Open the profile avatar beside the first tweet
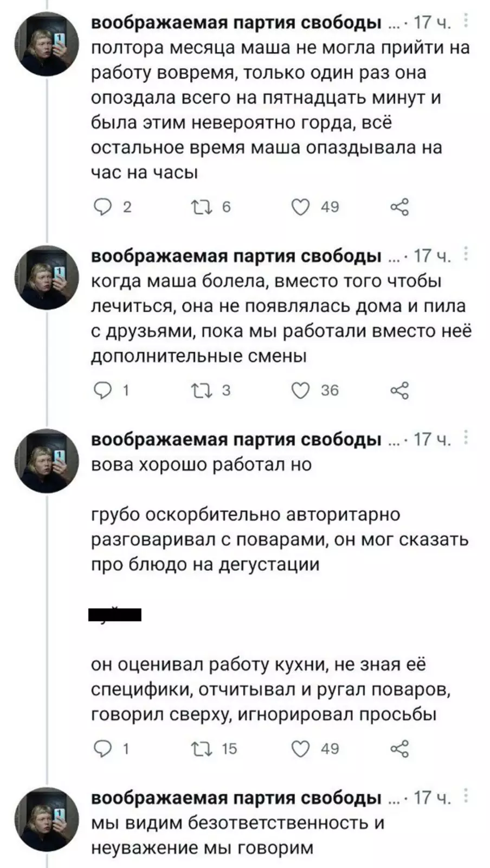Screen dimensions: 490x868 click(47, 44)
